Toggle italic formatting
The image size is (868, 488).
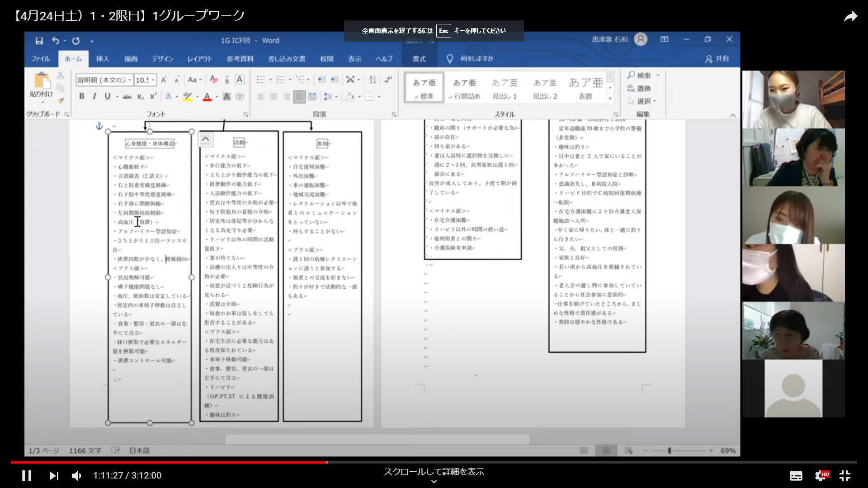pos(94,96)
